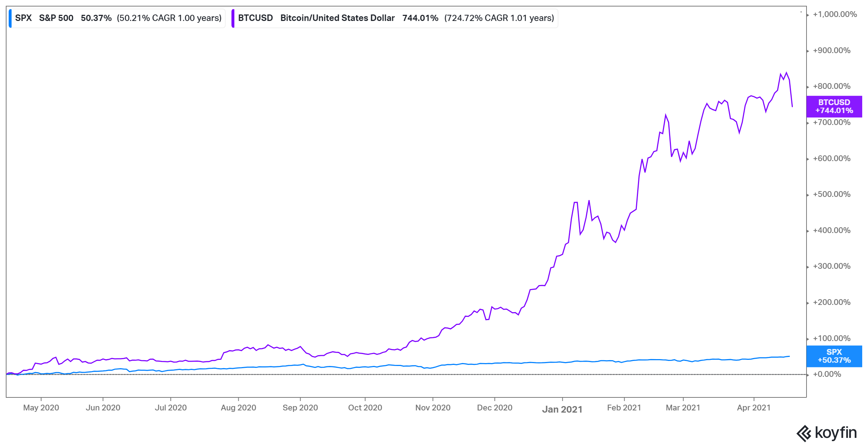This screenshot has width=868, height=448.
Task: Click the bold Jan 2021 date label
Action: [562, 409]
